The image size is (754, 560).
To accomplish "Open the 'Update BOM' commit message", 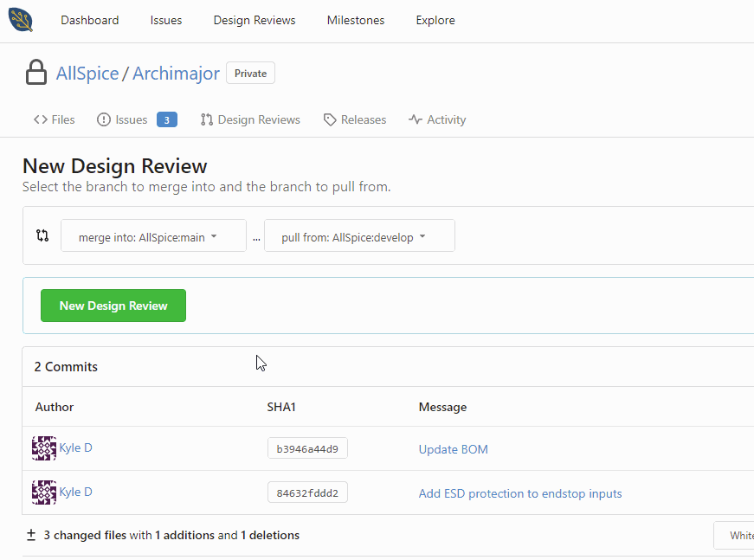I will coord(453,448).
